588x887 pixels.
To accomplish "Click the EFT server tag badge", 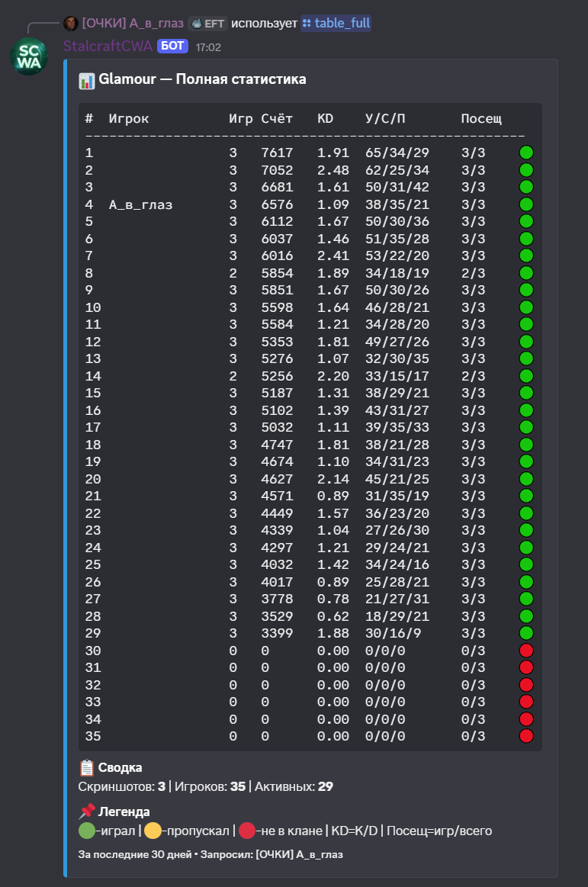I will [x=207, y=23].
